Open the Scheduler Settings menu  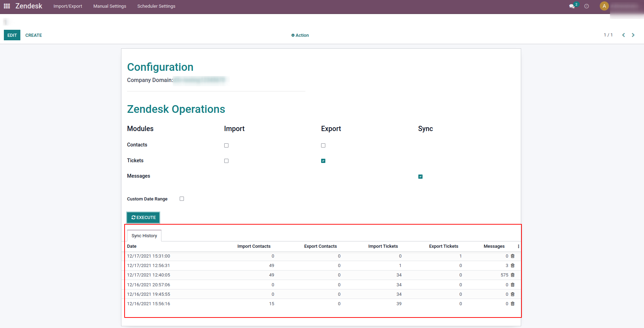pos(156,6)
